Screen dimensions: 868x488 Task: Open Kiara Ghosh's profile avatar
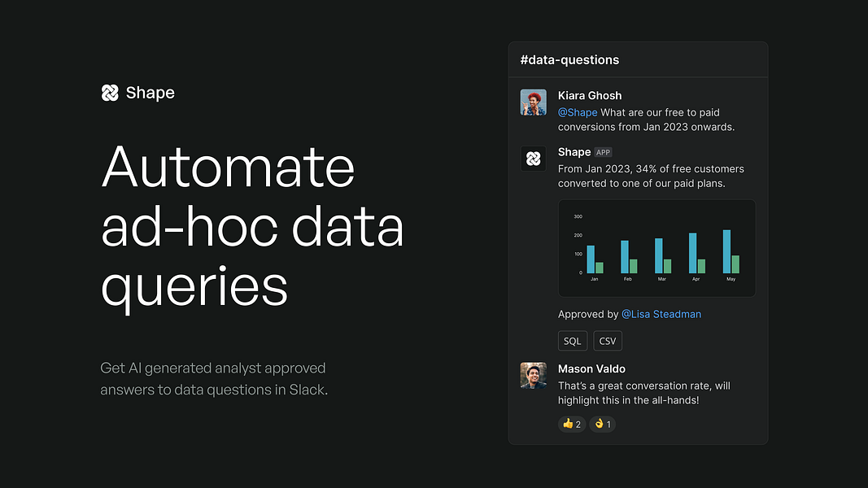click(x=533, y=102)
